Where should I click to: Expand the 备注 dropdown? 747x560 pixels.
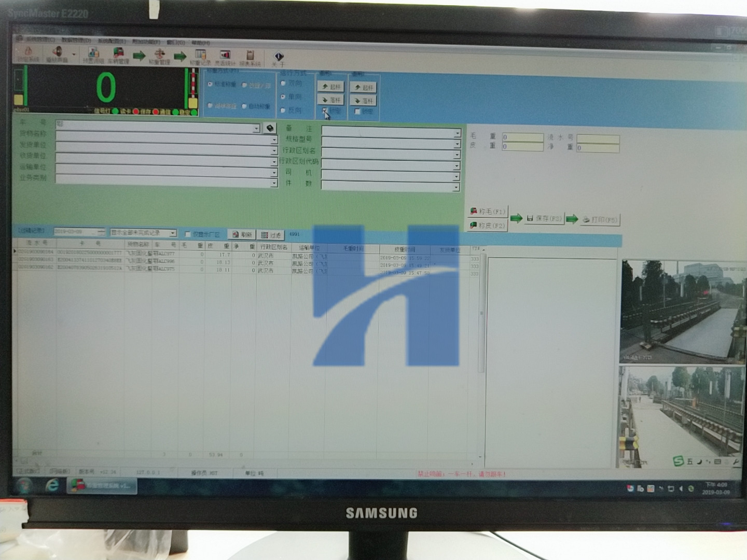[457, 133]
